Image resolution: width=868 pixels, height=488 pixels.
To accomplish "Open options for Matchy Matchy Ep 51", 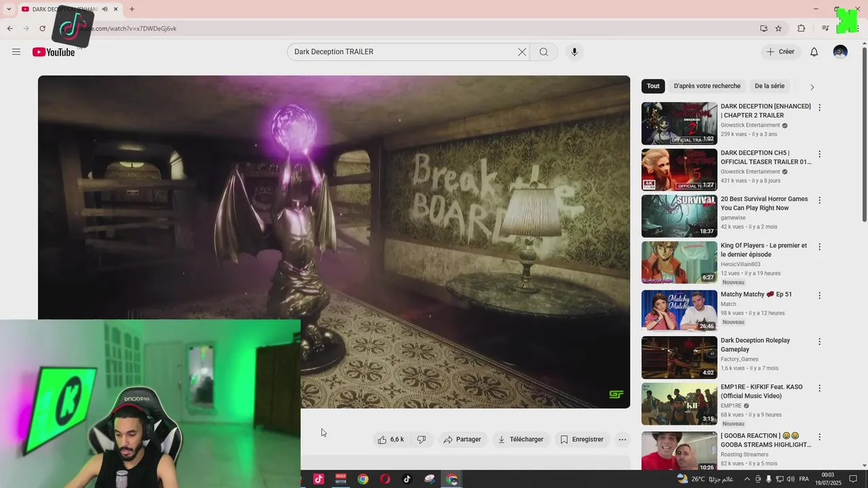I will coord(819,296).
